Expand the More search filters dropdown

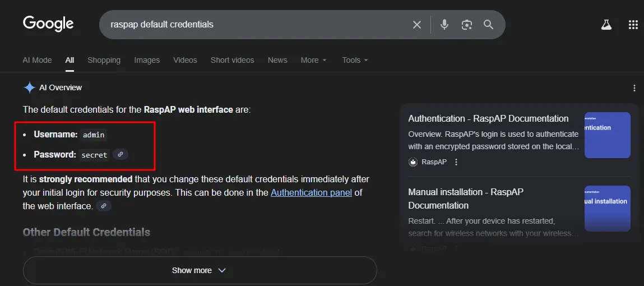pyautogui.click(x=313, y=60)
